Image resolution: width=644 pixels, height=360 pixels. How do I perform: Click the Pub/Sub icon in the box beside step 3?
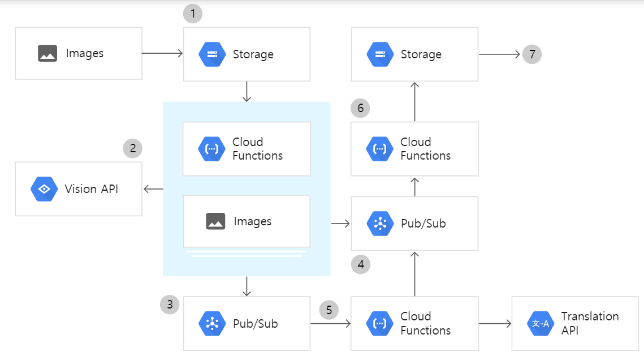point(212,323)
